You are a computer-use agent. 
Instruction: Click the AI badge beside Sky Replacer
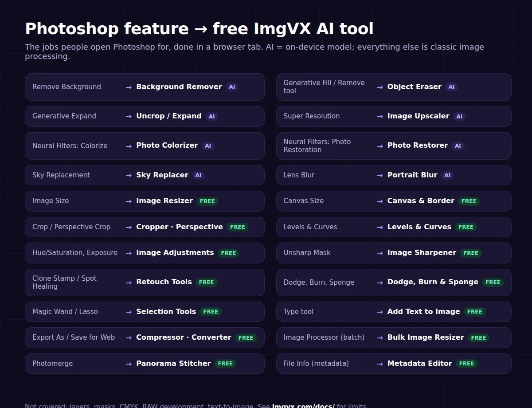[198, 175]
